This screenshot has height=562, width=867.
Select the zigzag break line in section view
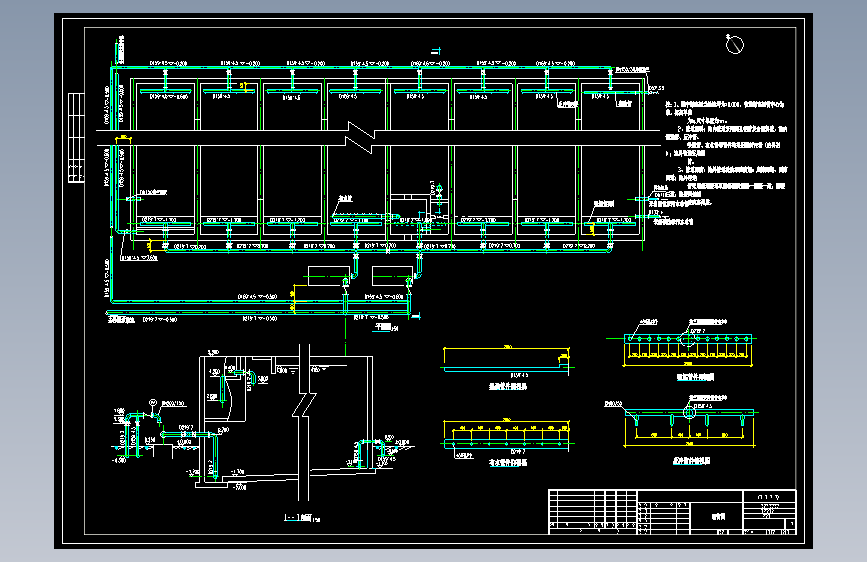coord(304,406)
